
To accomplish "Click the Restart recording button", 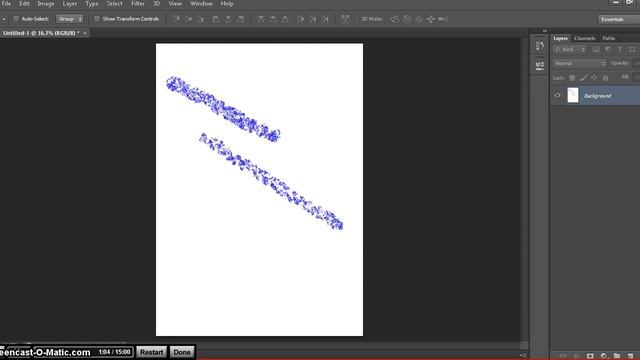I will pos(151,352).
